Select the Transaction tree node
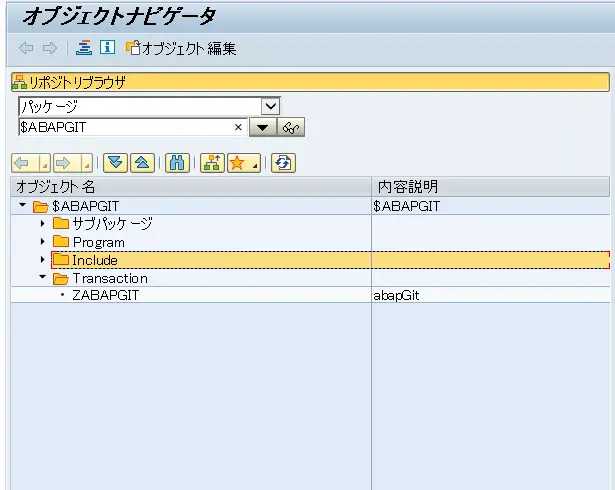This screenshot has width=615, height=490. coord(110,278)
